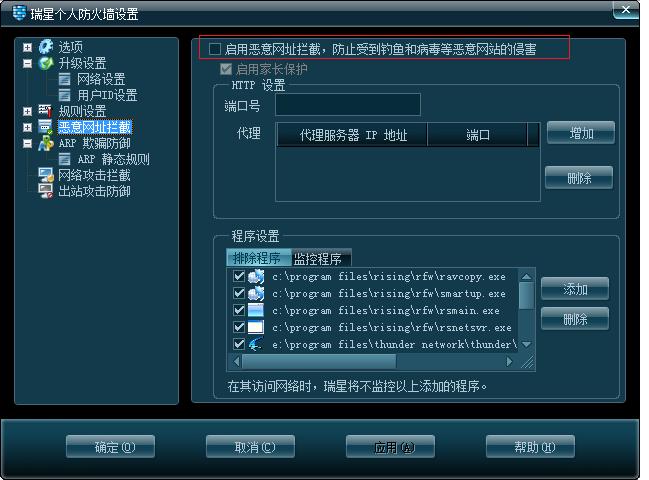Image resolution: width=649 pixels, height=480 pixels.
Task: Open 出站攻击防御 settings in the tree
Action: [94, 191]
